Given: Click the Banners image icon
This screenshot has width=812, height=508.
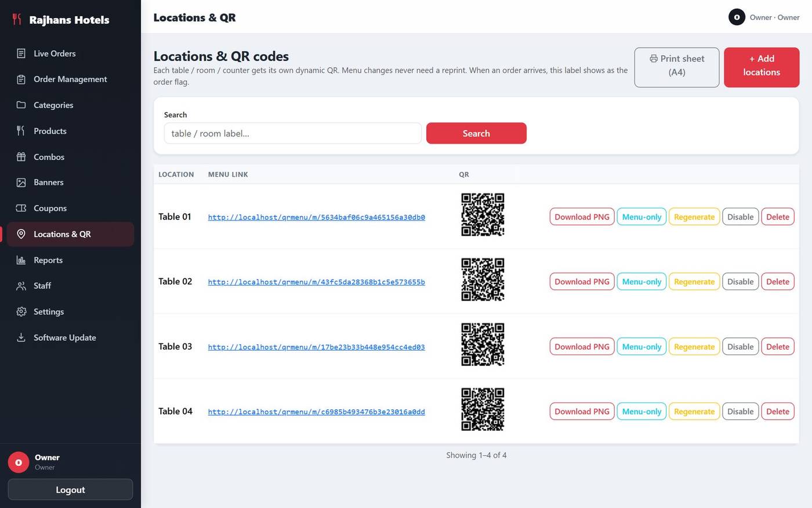Looking at the screenshot, I should [21, 182].
